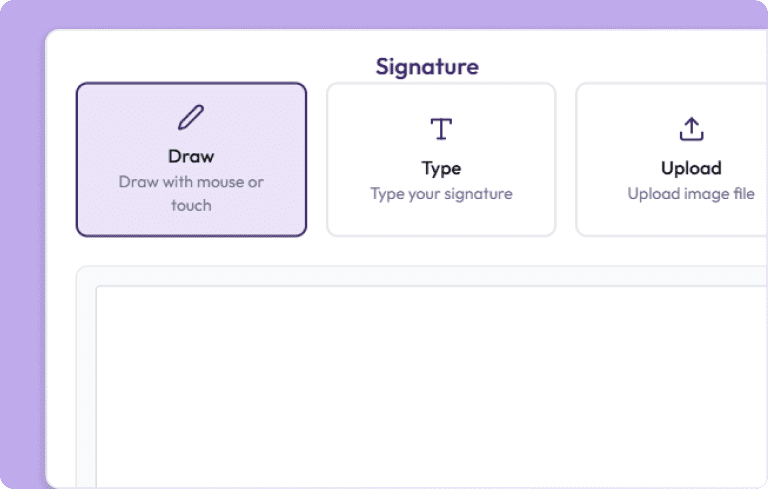Select the Draw signature option card
Screen dimensions: 768x489
coord(191,160)
